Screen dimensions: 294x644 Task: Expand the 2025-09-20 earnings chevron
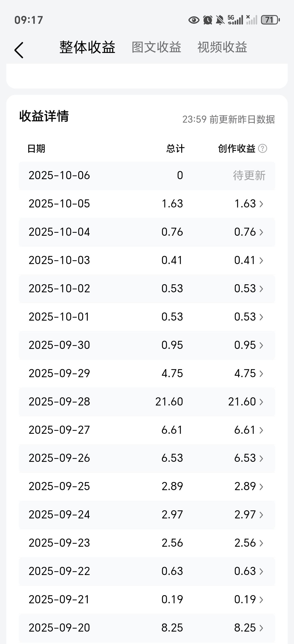[261, 628]
